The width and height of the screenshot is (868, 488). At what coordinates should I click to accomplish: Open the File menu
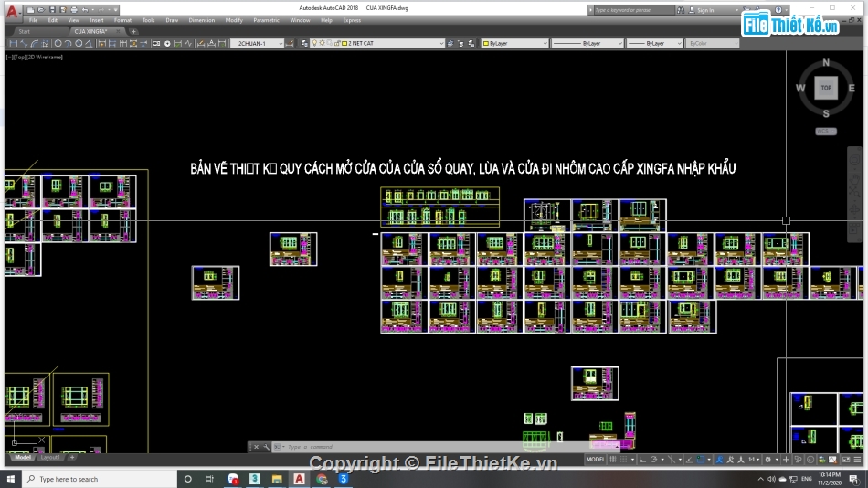(x=33, y=20)
